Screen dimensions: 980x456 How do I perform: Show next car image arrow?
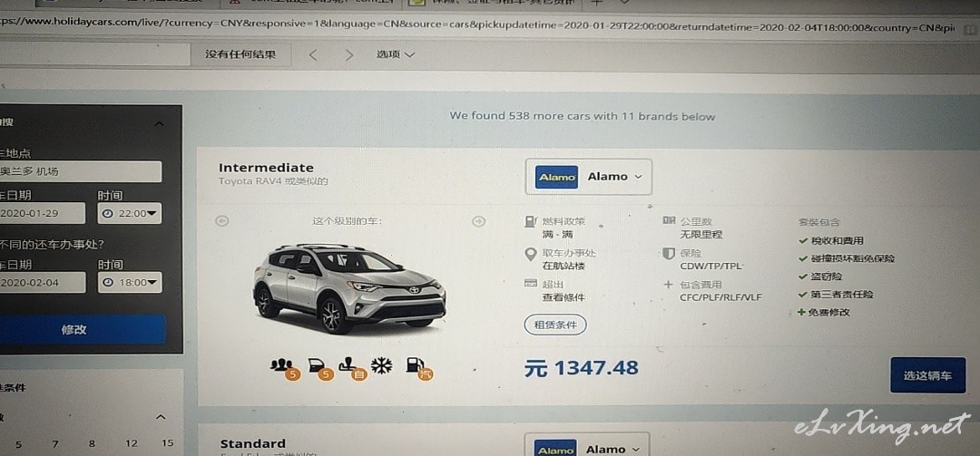(478, 220)
